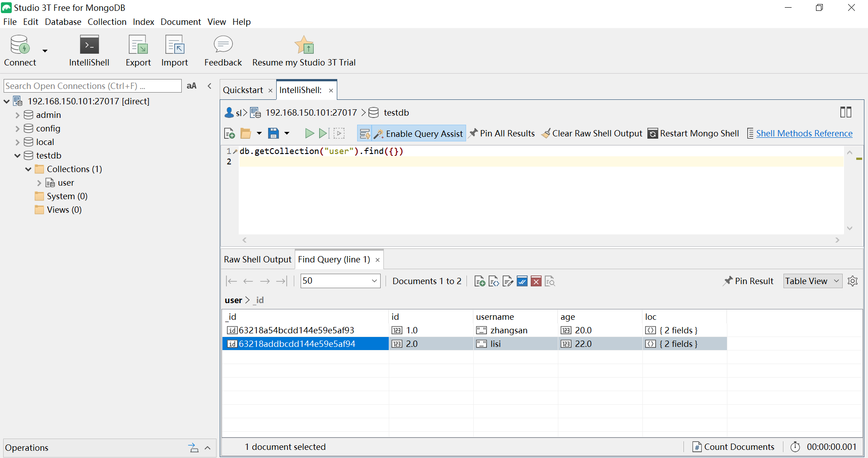The width and height of the screenshot is (868, 458).
Task: Expand the config database
Action: 18,129
